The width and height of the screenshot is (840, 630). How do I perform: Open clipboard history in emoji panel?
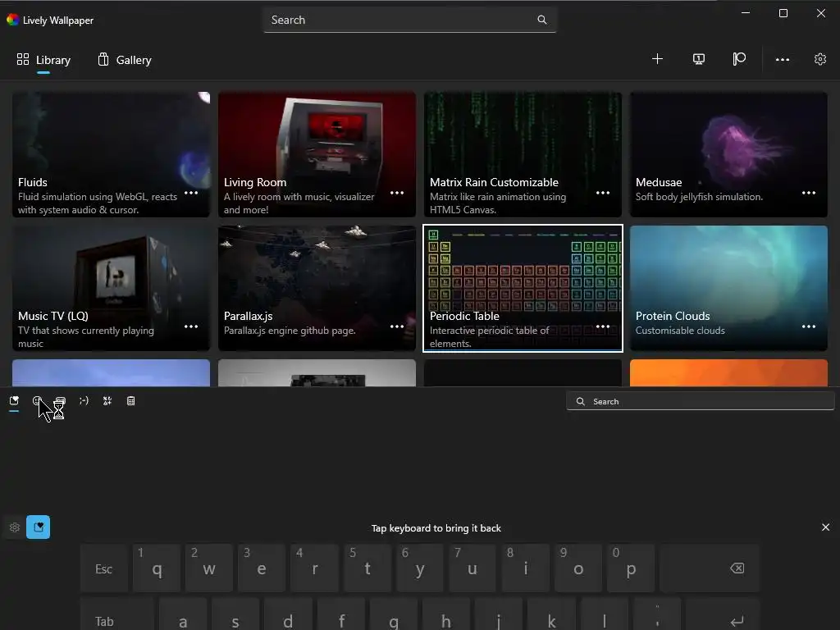pyautogui.click(x=130, y=400)
